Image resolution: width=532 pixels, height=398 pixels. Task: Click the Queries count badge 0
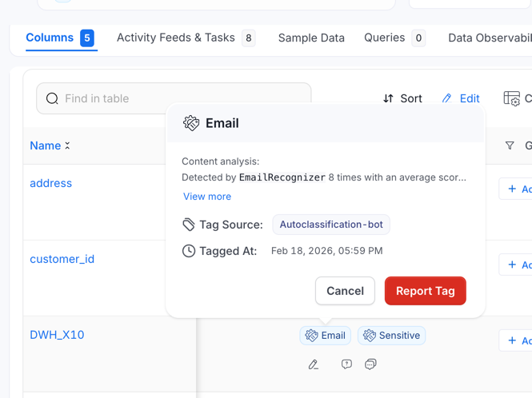418,38
